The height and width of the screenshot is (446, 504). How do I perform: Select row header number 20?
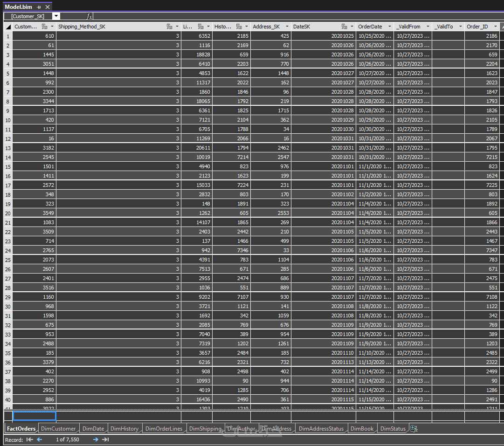[8, 213]
